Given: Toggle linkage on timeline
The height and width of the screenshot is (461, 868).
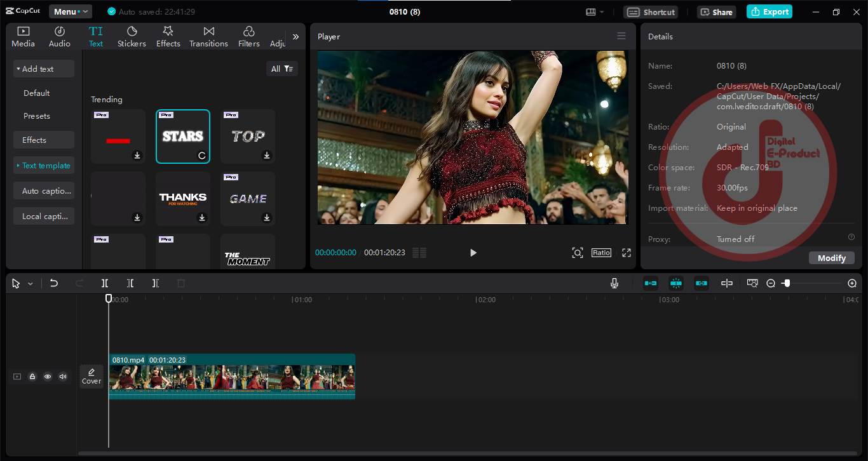Looking at the screenshot, I should [x=702, y=283].
